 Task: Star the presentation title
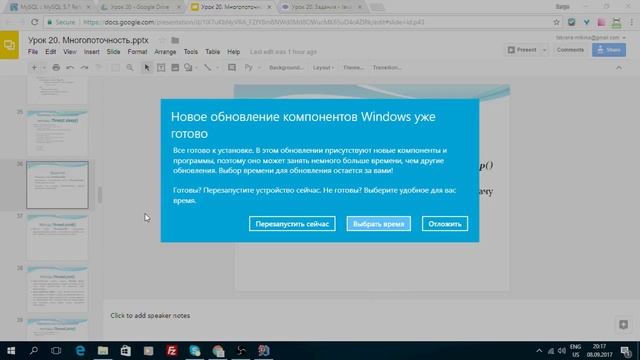click(162, 40)
